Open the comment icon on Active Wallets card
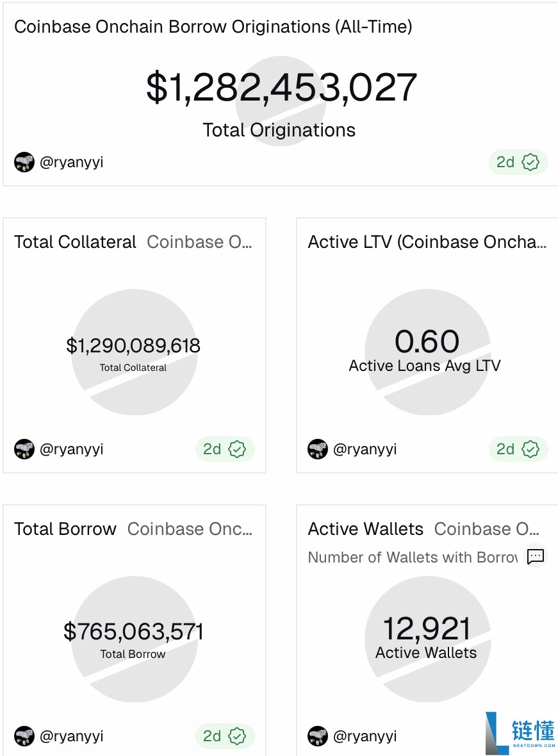Screen dimensions: 558x756 (x=536, y=557)
